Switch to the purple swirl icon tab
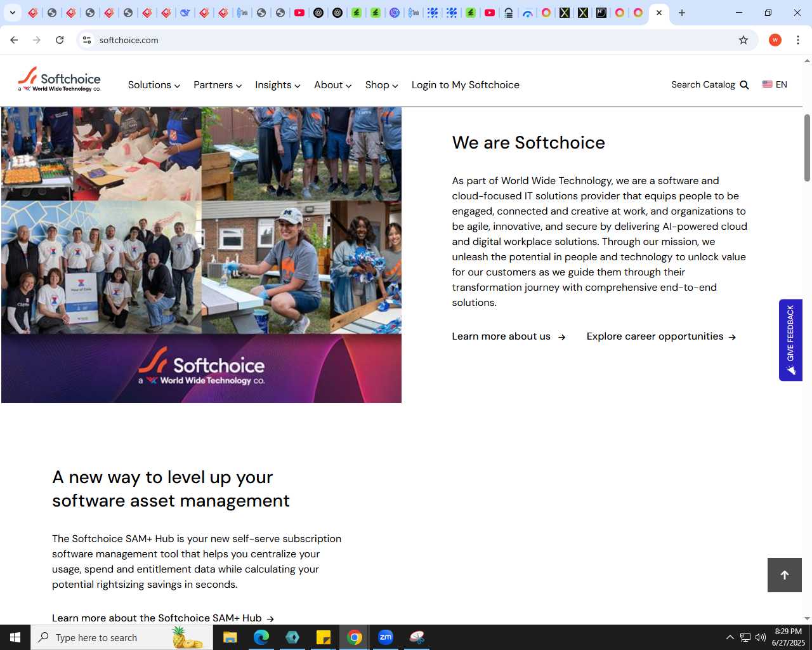The image size is (812, 650). tap(395, 13)
